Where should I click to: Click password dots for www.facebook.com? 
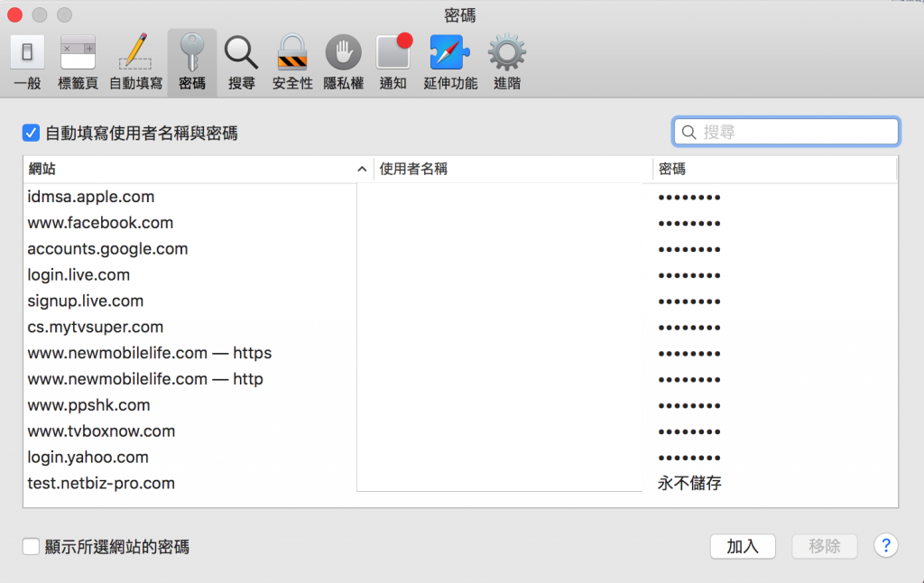point(689,224)
